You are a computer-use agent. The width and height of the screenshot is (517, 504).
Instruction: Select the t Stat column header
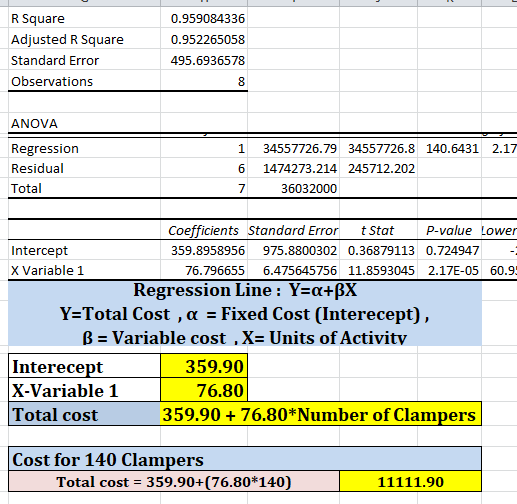pyautogui.click(x=377, y=231)
